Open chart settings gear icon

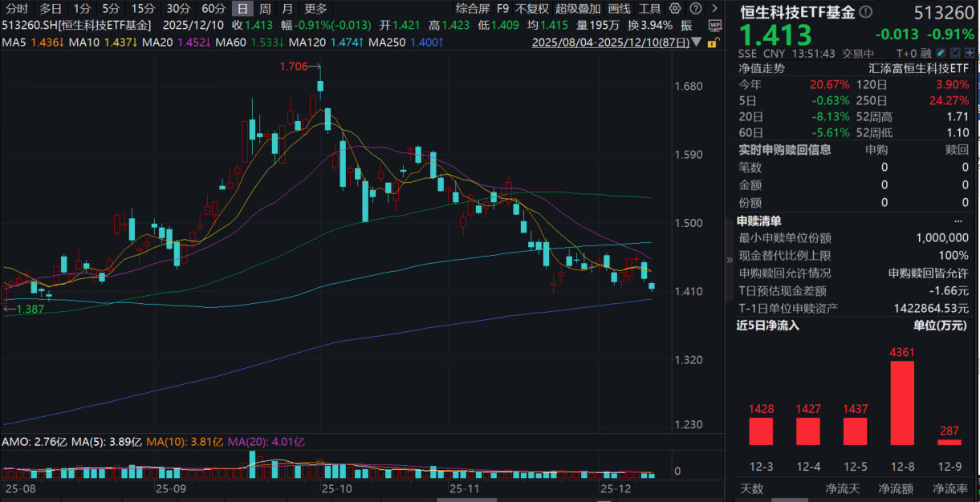673,9
